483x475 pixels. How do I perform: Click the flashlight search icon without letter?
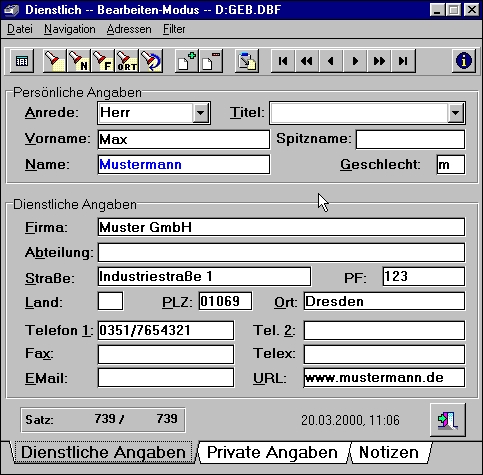pos(55,61)
